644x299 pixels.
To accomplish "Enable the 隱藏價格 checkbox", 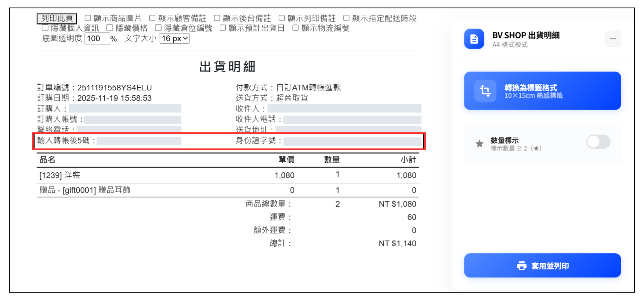I will [x=110, y=28].
